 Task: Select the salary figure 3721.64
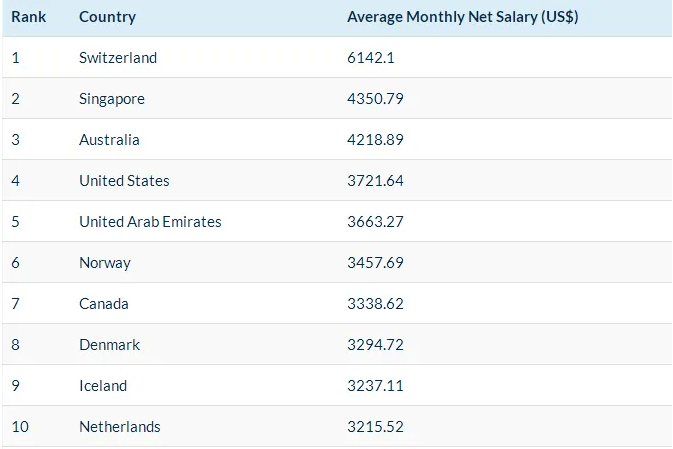click(375, 181)
